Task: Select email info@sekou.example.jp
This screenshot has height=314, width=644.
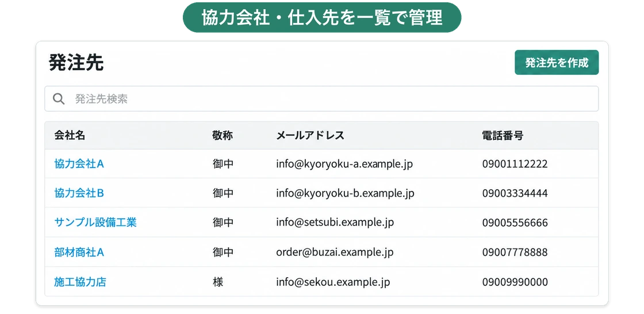Action: pyautogui.click(x=333, y=282)
